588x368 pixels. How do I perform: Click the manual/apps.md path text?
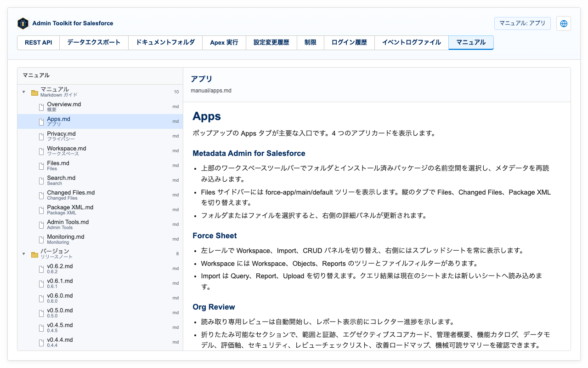pos(211,91)
